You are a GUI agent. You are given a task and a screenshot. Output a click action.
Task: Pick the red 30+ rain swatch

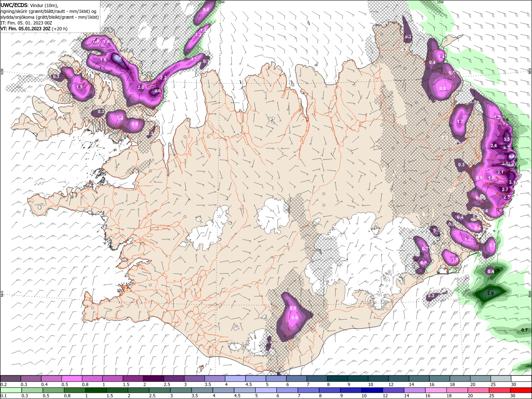coord(522,390)
